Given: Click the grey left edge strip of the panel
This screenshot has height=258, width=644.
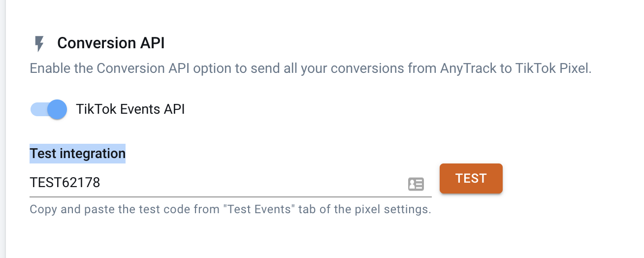Looking at the screenshot, I should (2, 129).
